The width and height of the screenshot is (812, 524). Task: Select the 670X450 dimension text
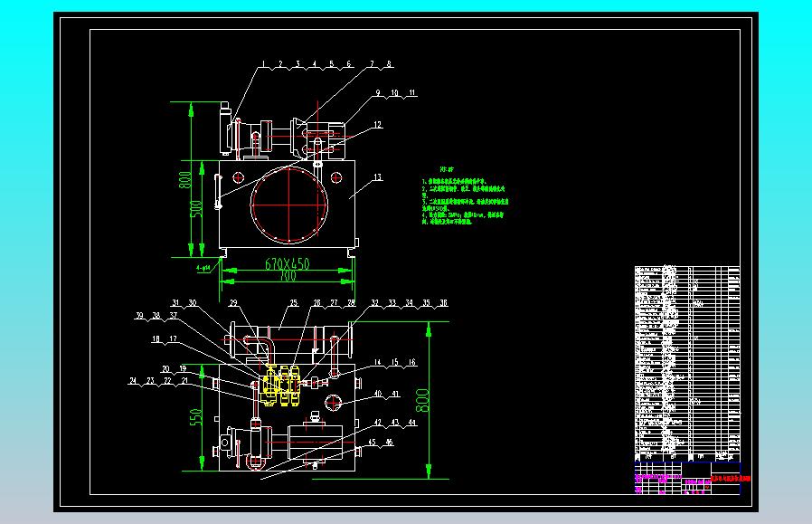coord(288,264)
